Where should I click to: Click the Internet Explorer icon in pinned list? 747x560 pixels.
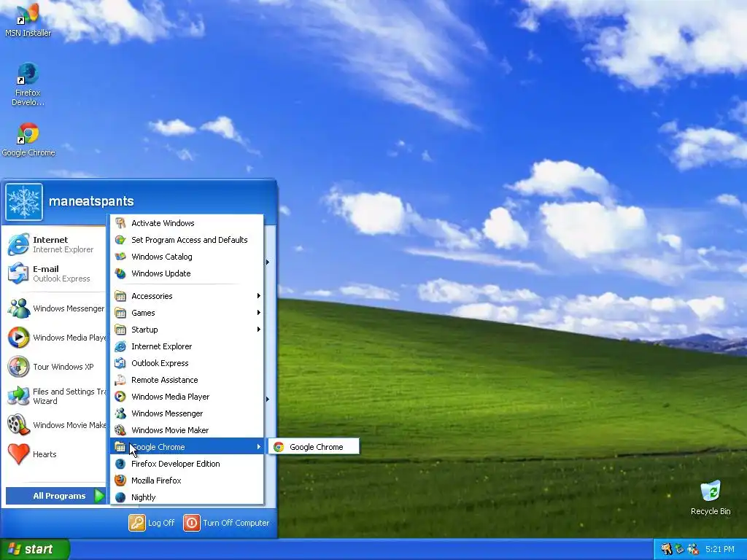pyautogui.click(x=18, y=244)
